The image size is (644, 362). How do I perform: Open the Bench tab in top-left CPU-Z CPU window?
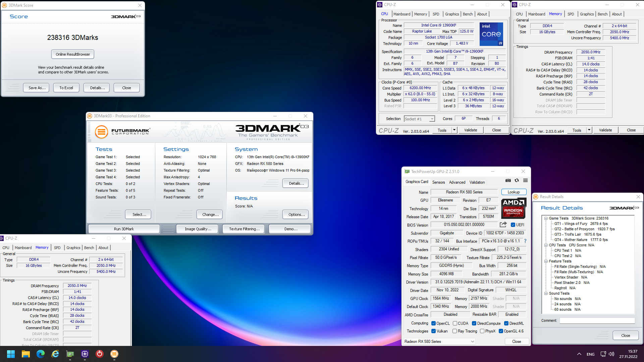[x=468, y=14]
